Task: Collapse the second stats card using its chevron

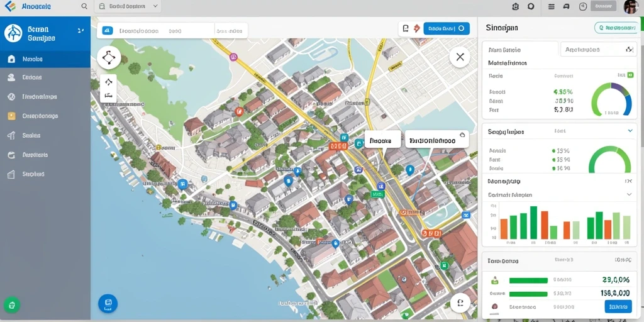Action: (x=630, y=131)
